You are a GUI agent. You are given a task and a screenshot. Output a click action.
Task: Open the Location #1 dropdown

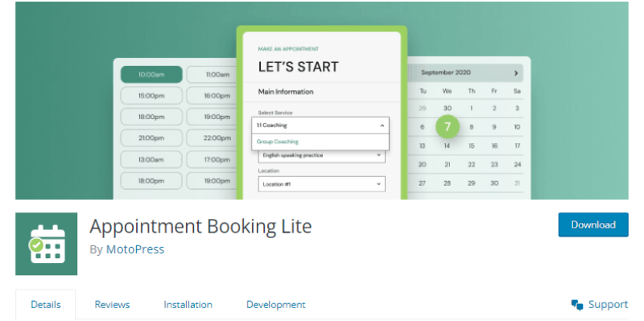[321, 184]
